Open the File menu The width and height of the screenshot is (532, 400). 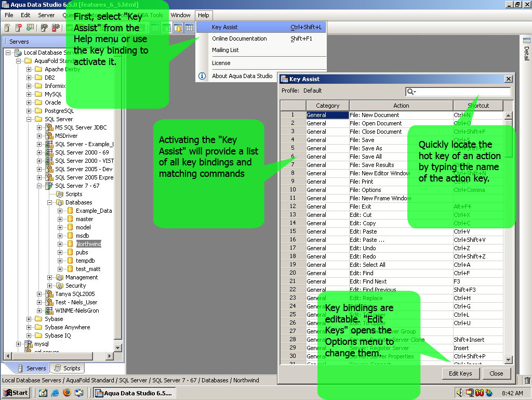click(9, 15)
